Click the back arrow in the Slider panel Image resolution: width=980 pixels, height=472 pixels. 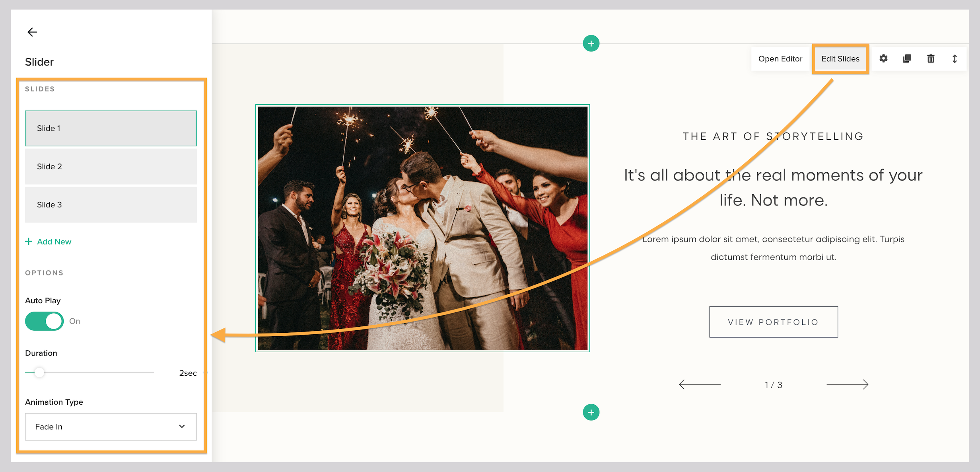click(x=32, y=32)
